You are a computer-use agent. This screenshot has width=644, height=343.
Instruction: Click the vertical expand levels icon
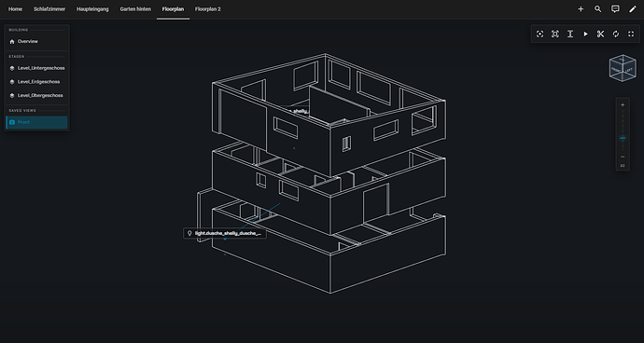(x=570, y=34)
